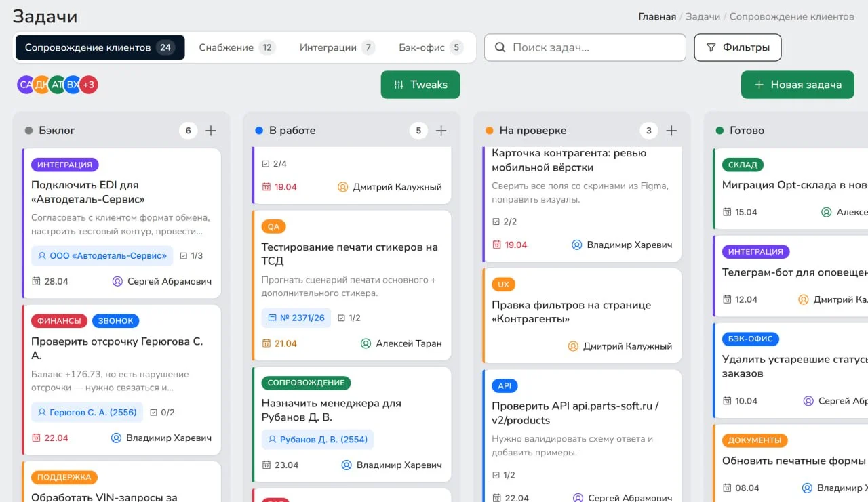868x502 pixels.
Task: Click assignee icon beside Алексей Таран
Action: click(x=366, y=343)
